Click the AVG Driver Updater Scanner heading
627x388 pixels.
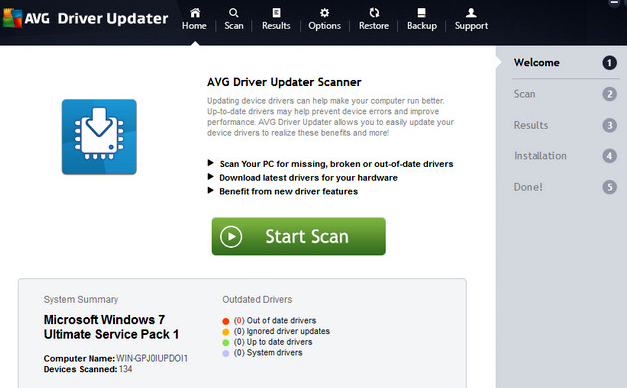[284, 82]
